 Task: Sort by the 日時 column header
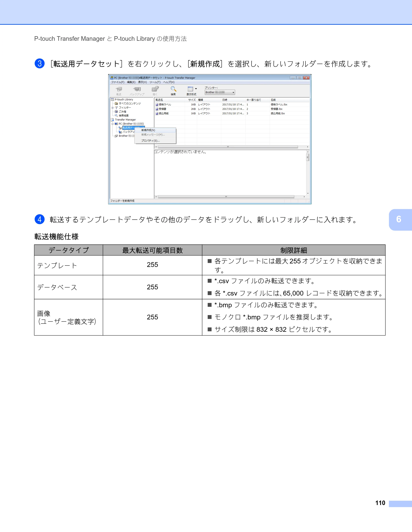point(233,100)
